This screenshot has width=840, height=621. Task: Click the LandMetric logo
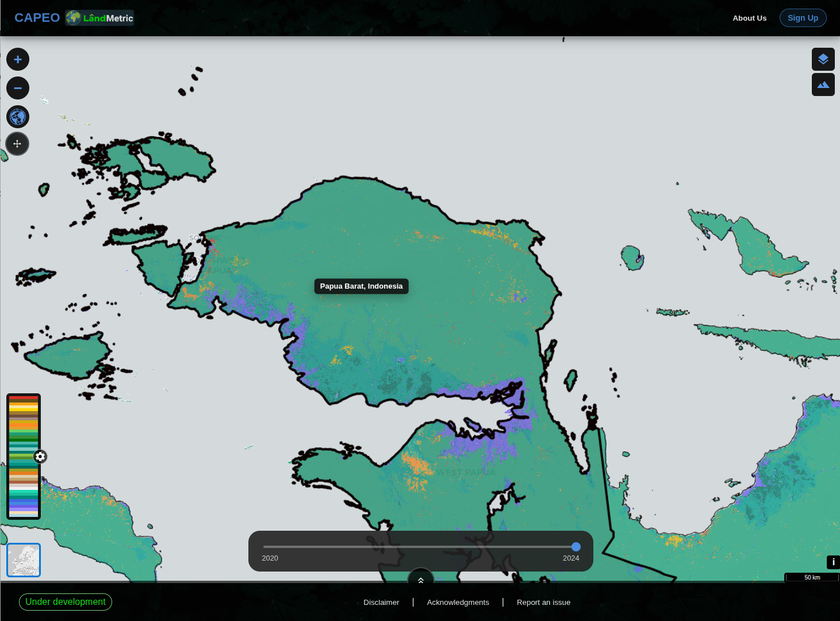pos(99,18)
